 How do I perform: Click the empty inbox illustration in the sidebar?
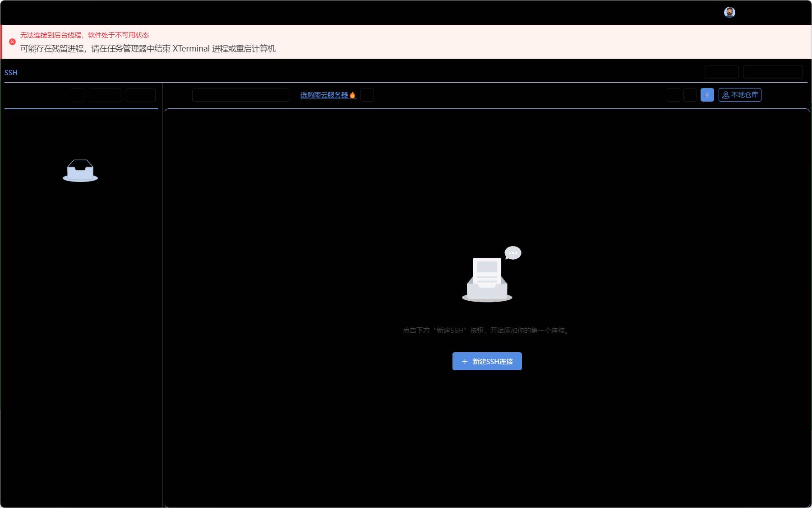[x=80, y=171]
